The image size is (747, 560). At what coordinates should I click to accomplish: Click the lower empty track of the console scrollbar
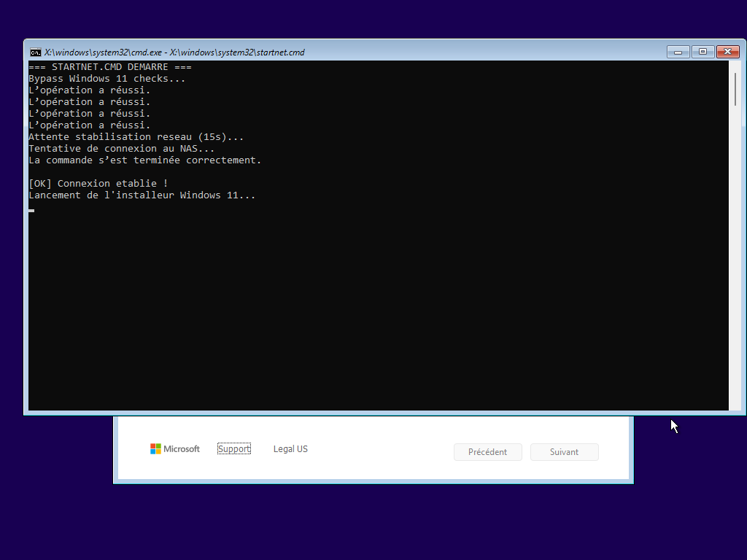pyautogui.click(x=735, y=292)
